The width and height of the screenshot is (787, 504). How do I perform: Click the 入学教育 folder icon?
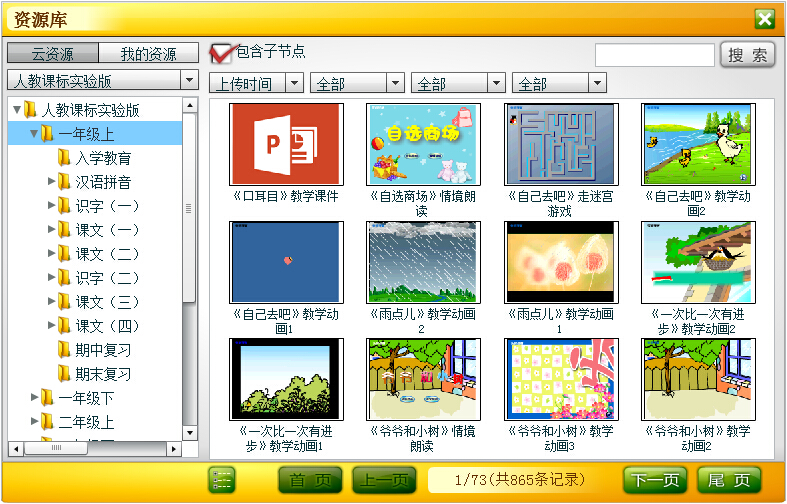coord(64,158)
